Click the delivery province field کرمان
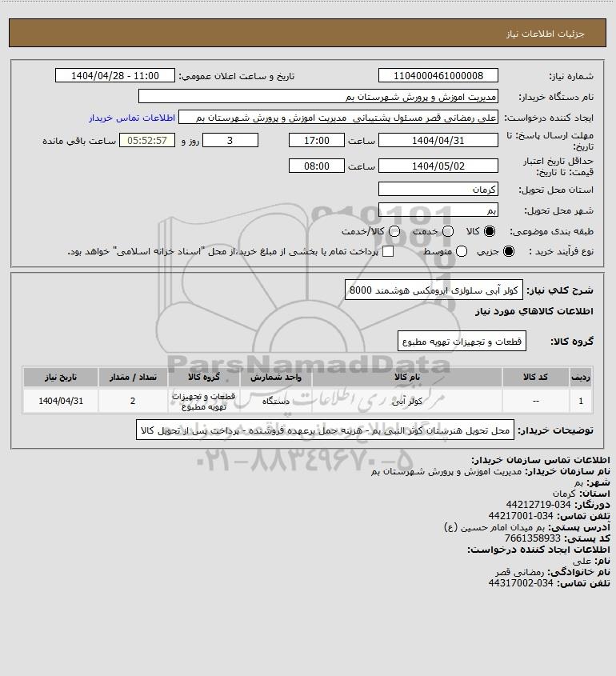The width and height of the screenshot is (616, 676). coord(438,189)
